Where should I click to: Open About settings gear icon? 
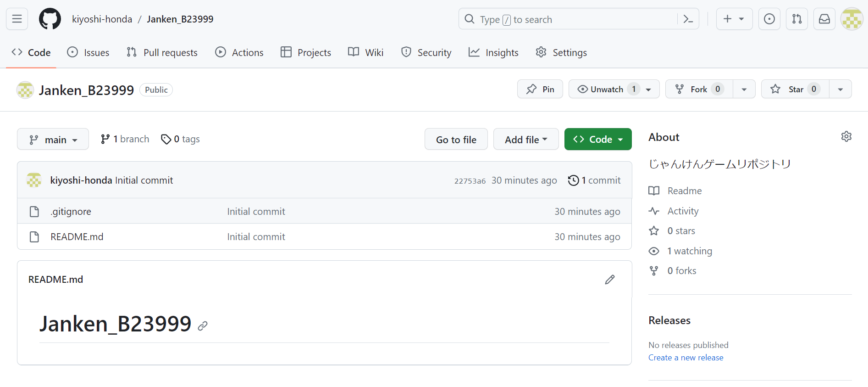pos(846,136)
